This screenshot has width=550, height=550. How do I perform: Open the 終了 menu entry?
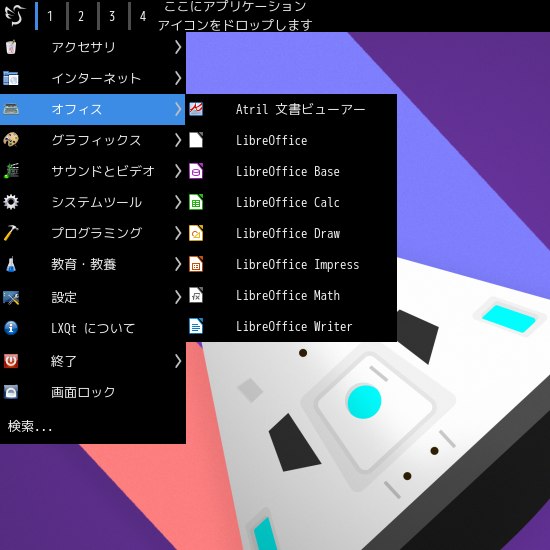tap(93, 361)
